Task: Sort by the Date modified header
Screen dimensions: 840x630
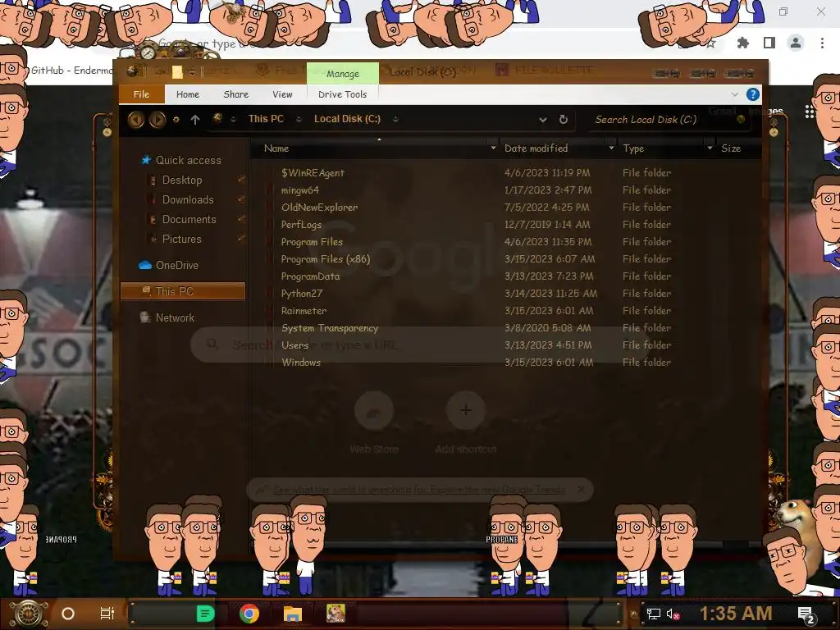Action: click(x=536, y=148)
